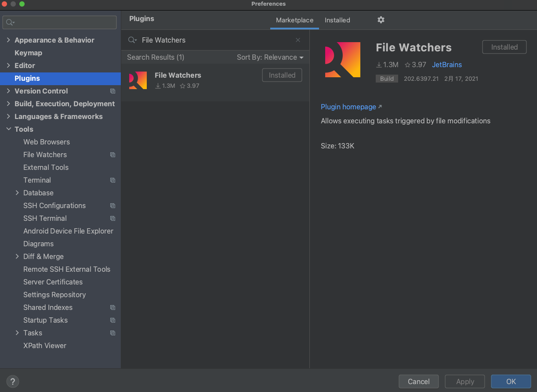This screenshot has width=537, height=392.
Task: Expand Appearance & Behavior section
Action: click(x=8, y=40)
